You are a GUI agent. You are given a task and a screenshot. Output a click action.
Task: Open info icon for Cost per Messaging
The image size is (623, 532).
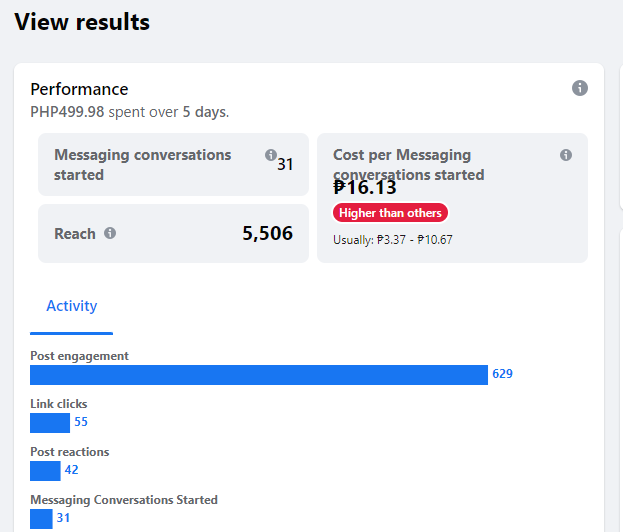pos(566,155)
